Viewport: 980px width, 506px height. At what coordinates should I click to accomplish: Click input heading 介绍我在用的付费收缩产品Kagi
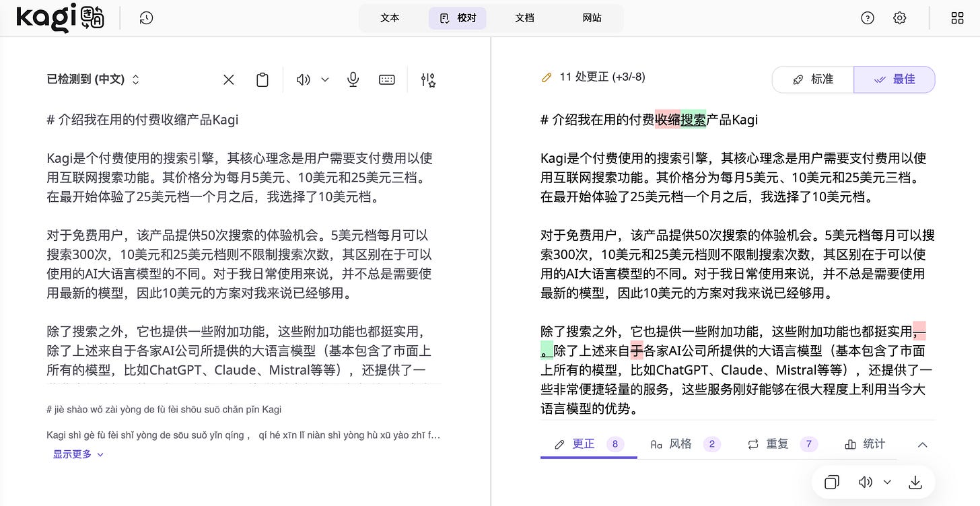click(143, 120)
